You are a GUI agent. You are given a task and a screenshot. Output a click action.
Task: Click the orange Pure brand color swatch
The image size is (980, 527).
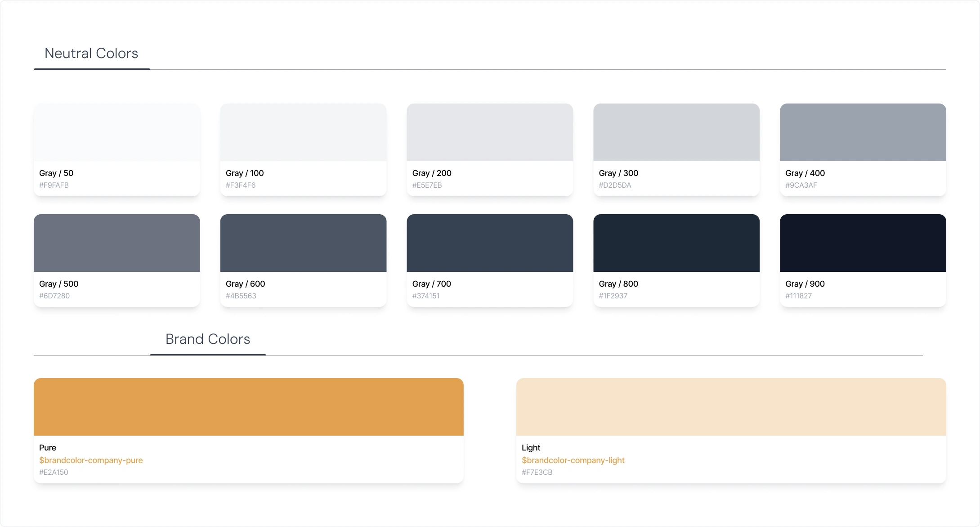coord(248,407)
